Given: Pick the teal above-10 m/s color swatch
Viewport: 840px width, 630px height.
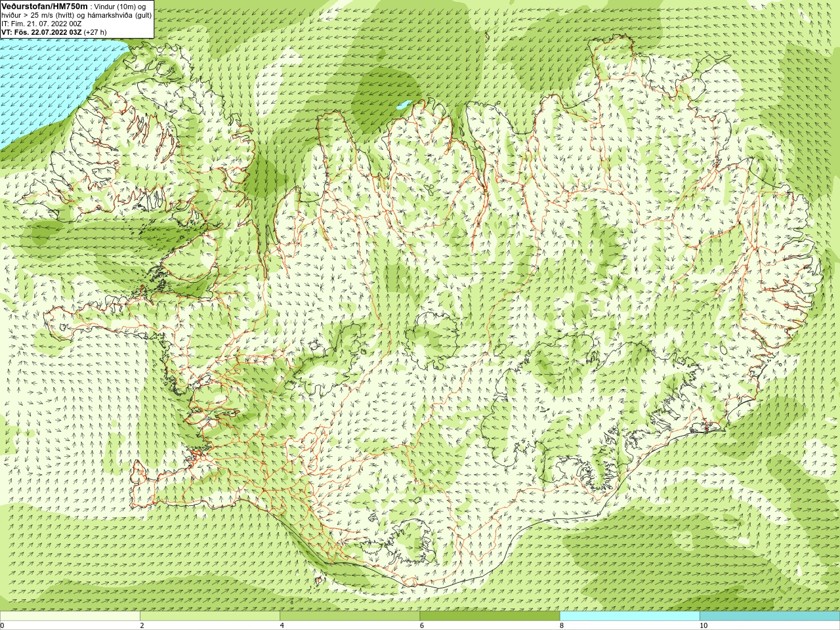Looking at the screenshot, I should point(770,616).
